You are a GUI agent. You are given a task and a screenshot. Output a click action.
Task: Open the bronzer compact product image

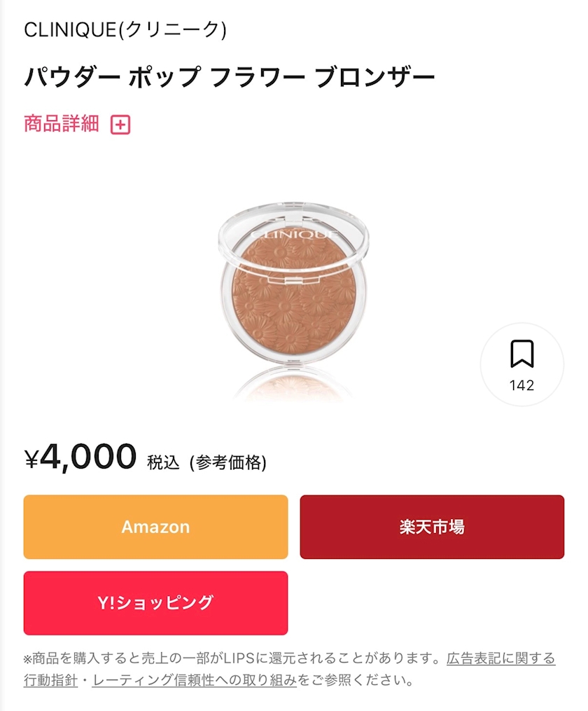(293, 294)
